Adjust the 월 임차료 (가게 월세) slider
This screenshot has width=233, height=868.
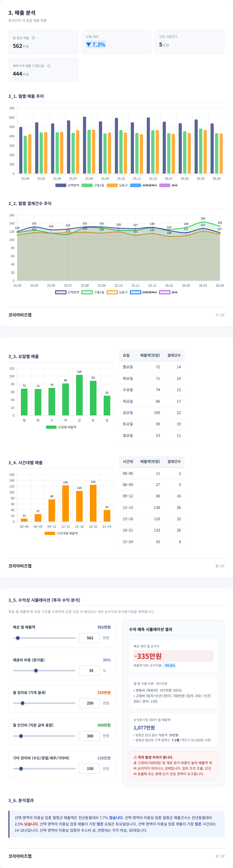[x=44, y=703]
